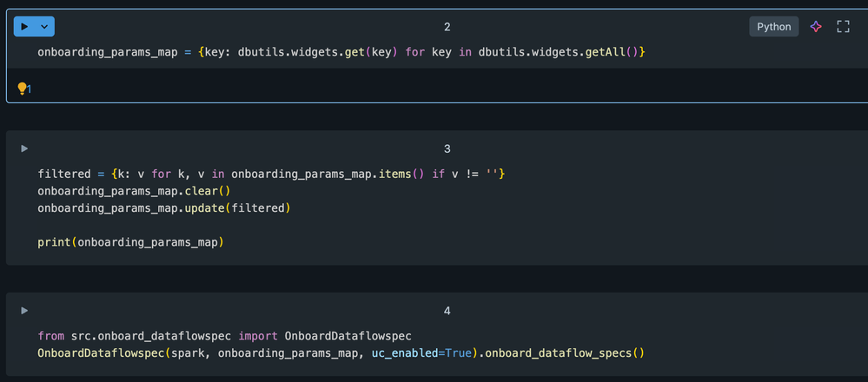868x382 pixels.
Task: Open the Assistant sparkle icon
Action: pyautogui.click(x=816, y=27)
